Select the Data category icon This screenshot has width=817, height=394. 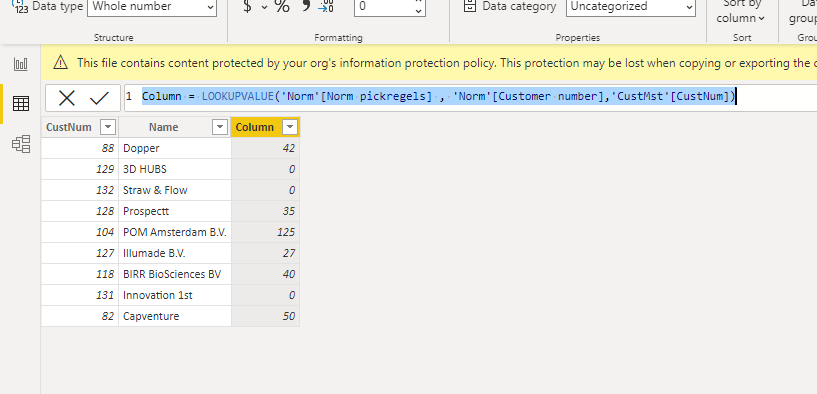pyautogui.click(x=470, y=6)
